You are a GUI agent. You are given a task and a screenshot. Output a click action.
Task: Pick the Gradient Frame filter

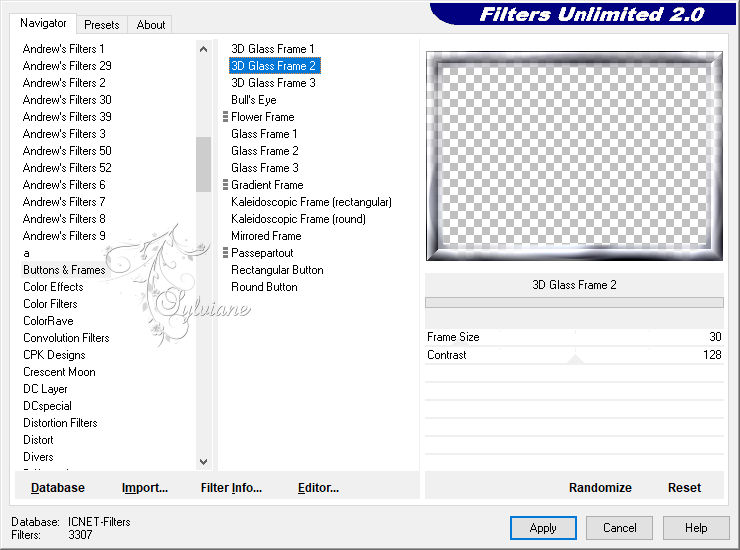pos(267,185)
